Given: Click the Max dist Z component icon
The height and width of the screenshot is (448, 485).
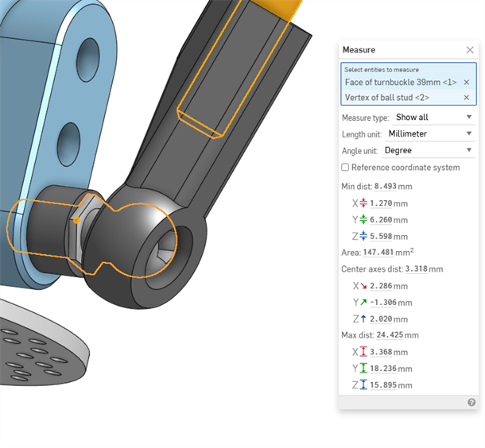Looking at the screenshot, I should click(x=363, y=385).
